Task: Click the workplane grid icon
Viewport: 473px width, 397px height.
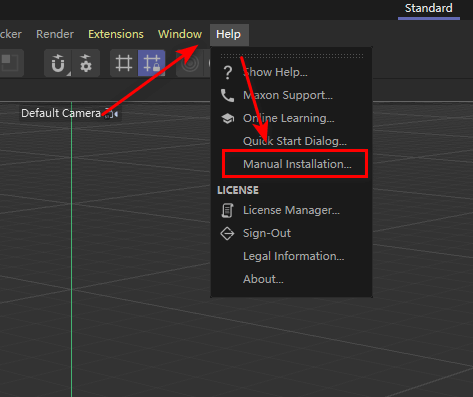Action: click(124, 63)
